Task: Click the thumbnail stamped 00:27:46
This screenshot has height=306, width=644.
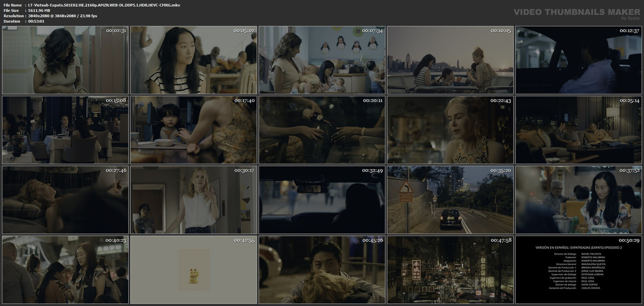Action: [65, 200]
